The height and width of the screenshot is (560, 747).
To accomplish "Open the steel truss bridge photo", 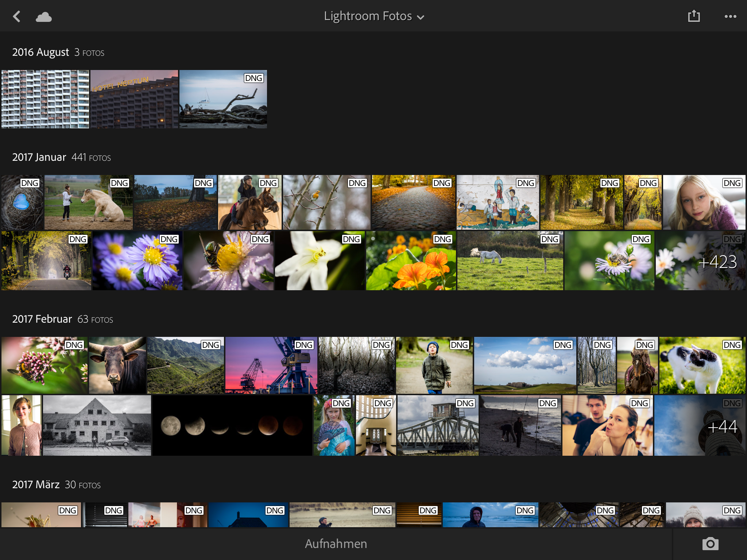I will (438, 425).
